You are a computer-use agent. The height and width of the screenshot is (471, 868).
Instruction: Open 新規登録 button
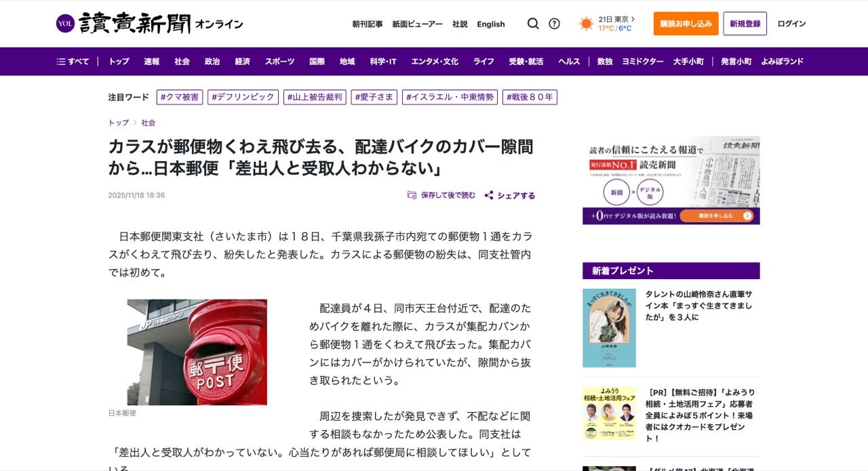point(745,24)
